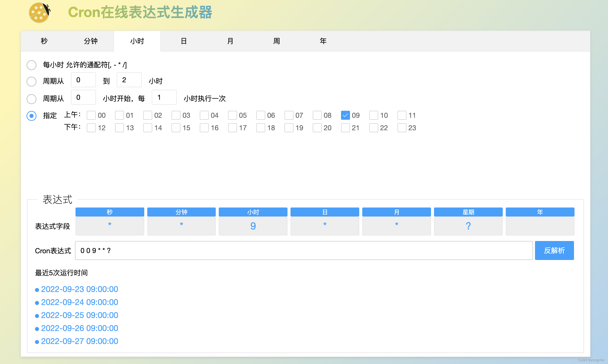Viewport: 608px width, 364px height.
Task: Click run time 2022-09-27 09:00:00
Action: pos(79,341)
